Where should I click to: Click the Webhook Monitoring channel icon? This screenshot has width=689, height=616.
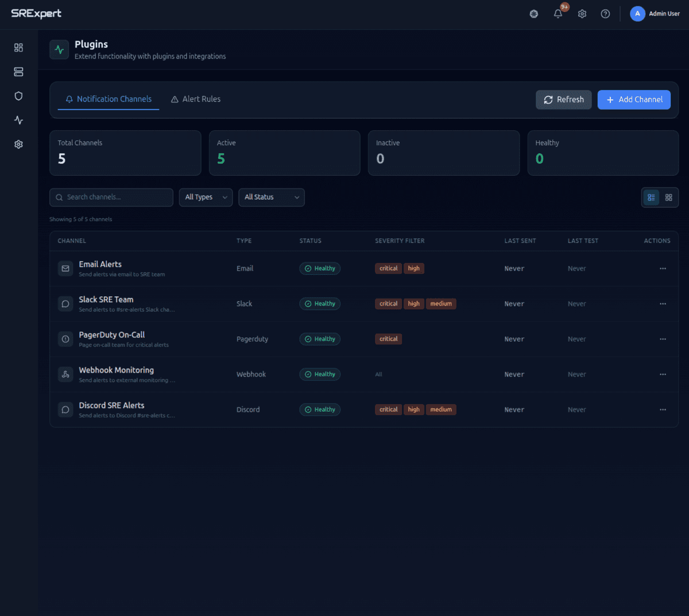coord(65,374)
